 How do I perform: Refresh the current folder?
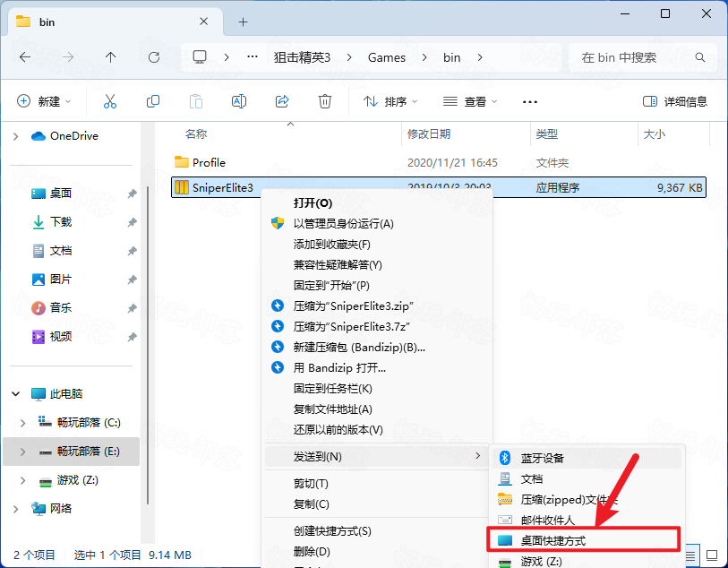coord(154,57)
